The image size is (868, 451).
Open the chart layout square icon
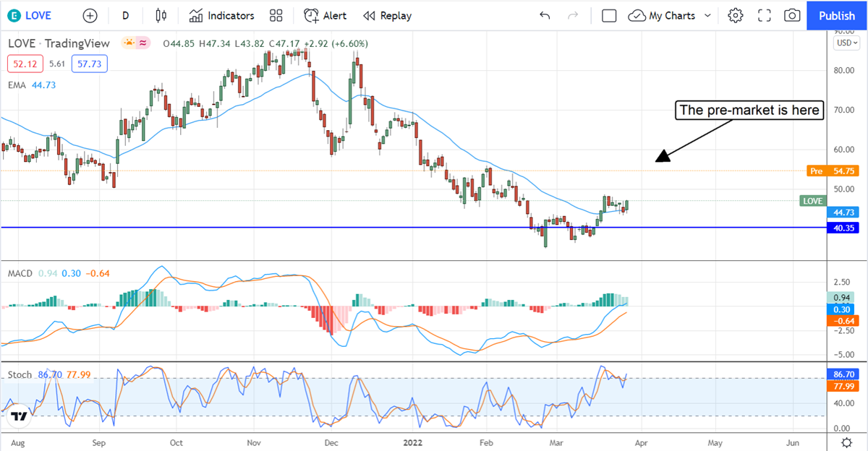coord(609,15)
